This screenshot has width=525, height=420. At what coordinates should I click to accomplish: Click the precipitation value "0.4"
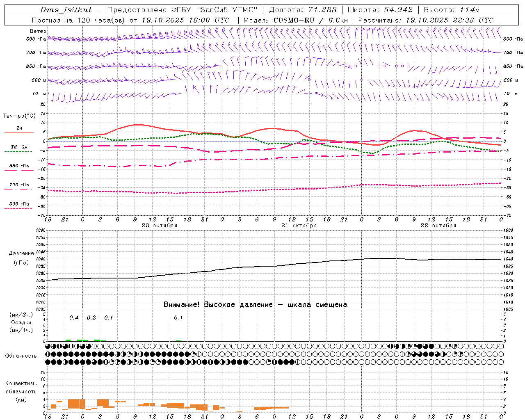click(74, 318)
